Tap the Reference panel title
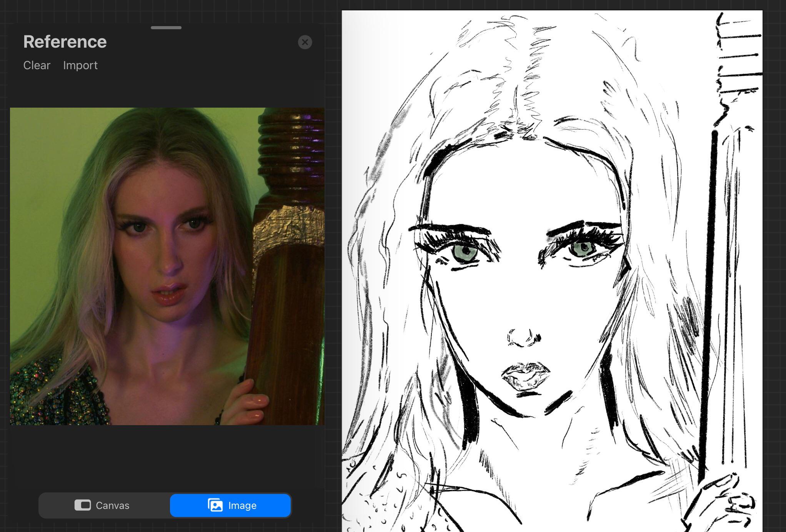The height and width of the screenshot is (532, 786). (x=65, y=42)
